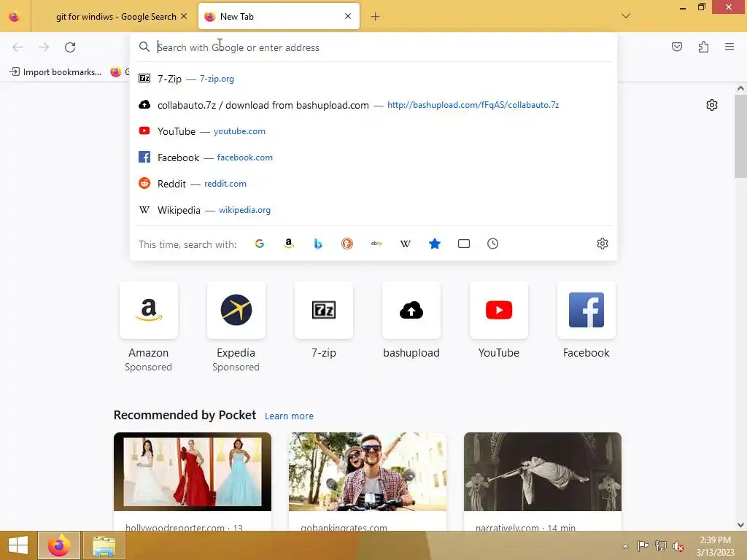Pick the Wikipedia wikipedia.org suggestion

coord(373,209)
